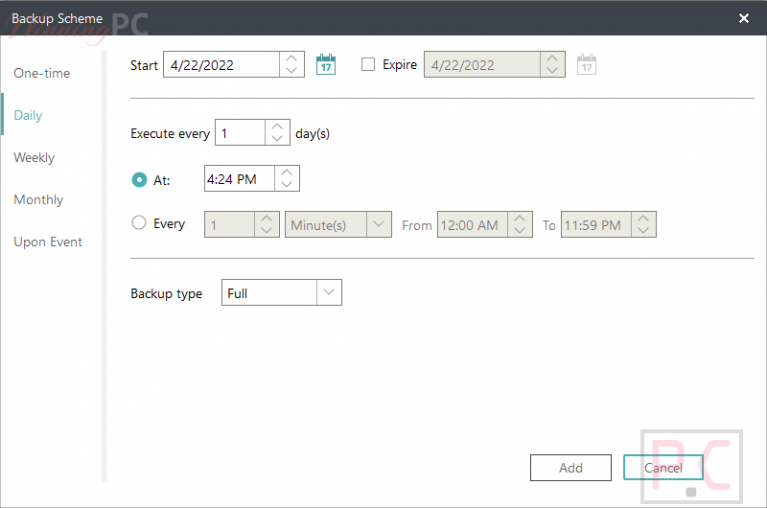The width and height of the screenshot is (767, 508).
Task: Open the Expire date calendar picker
Action: point(587,64)
